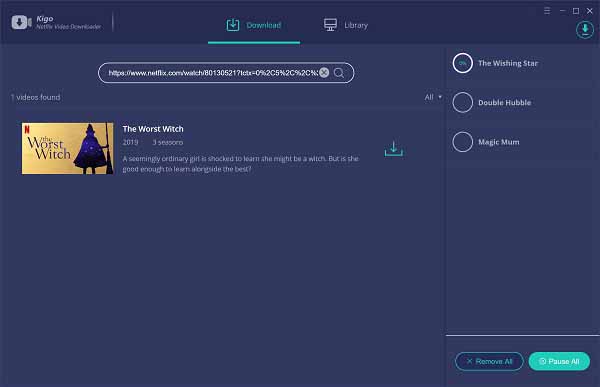Download The Worst Witch via arrow icon

coord(393,149)
